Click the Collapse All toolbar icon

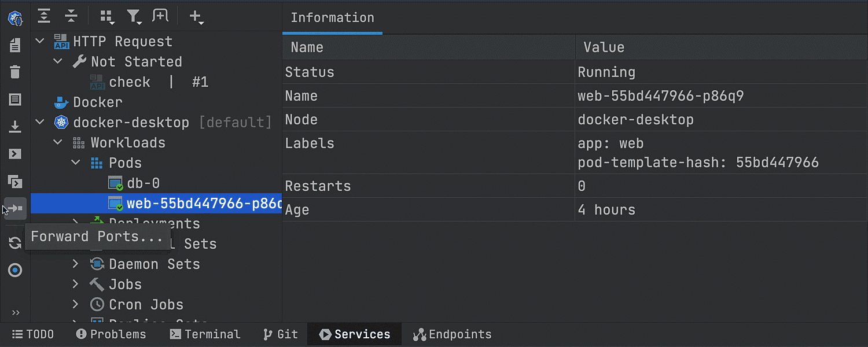[x=71, y=16]
